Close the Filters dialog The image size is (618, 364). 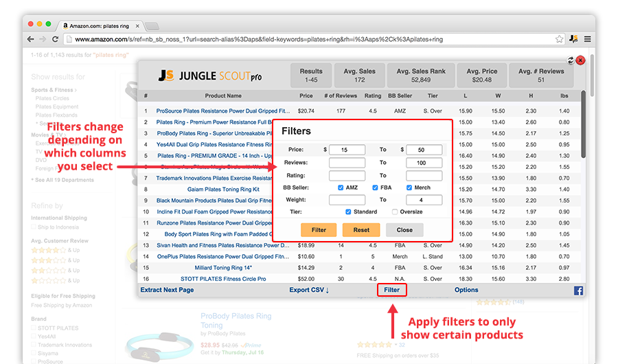tap(404, 230)
